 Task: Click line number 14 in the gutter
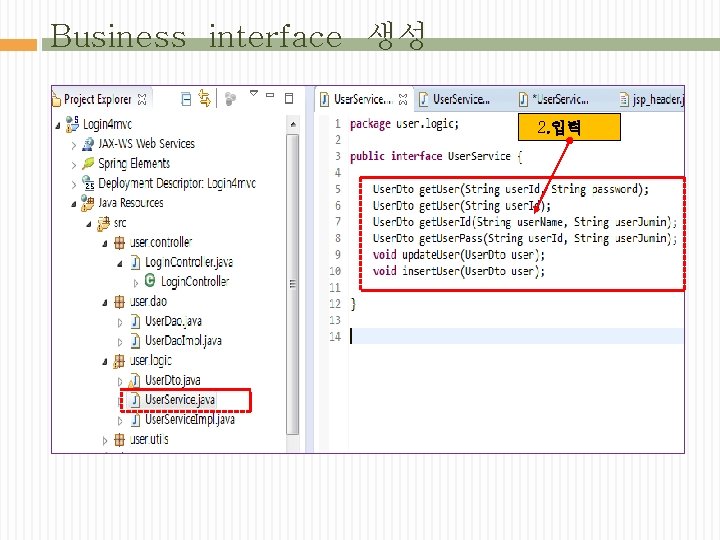[335, 337]
